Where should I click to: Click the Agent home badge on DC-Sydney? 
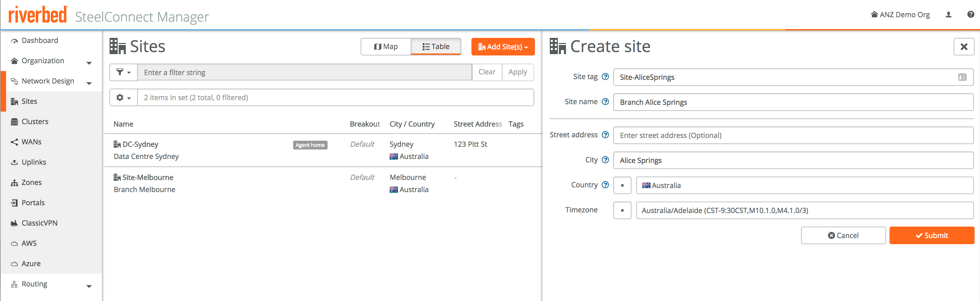tap(310, 145)
